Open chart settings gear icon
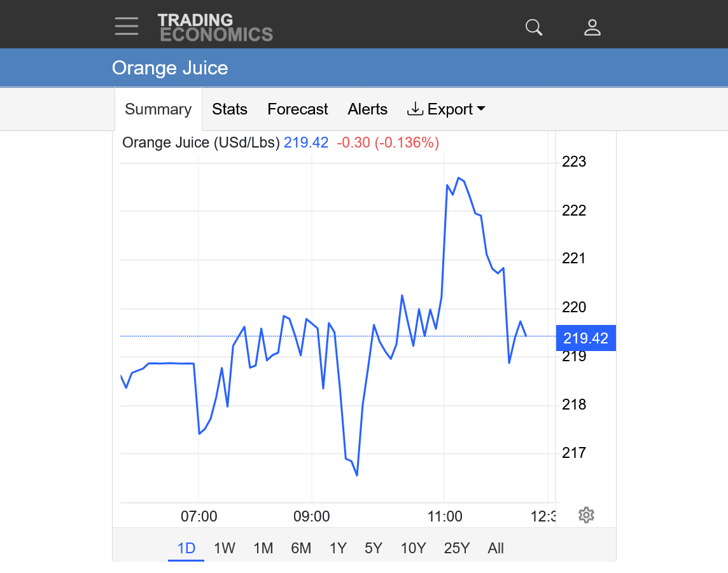The image size is (728, 573). click(x=586, y=515)
